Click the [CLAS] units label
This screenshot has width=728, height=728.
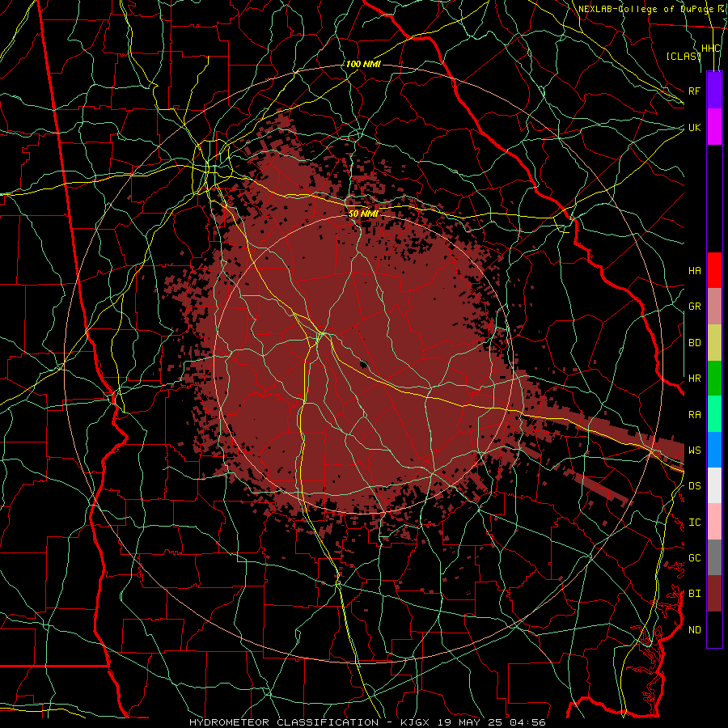point(683,56)
